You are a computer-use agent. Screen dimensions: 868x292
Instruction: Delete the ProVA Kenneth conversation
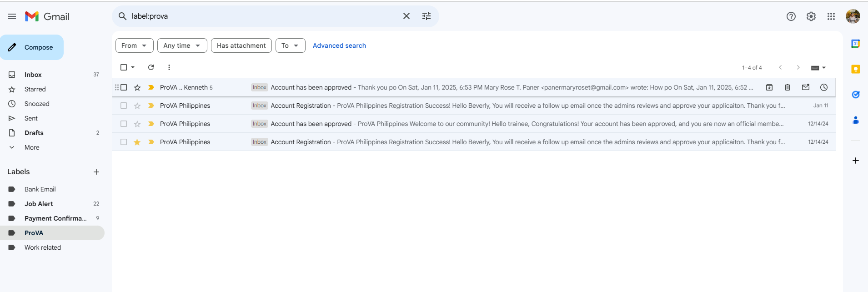[x=787, y=87]
